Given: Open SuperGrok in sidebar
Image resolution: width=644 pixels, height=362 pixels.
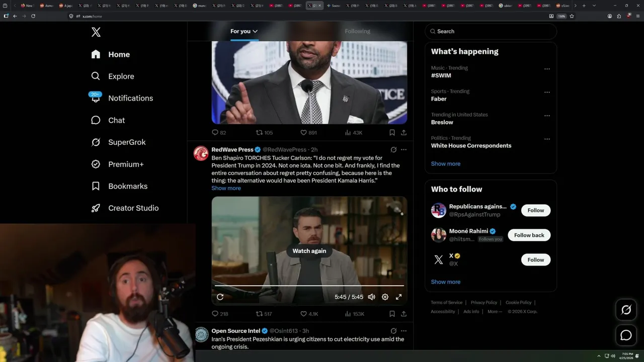Looking at the screenshot, I should click(118, 142).
